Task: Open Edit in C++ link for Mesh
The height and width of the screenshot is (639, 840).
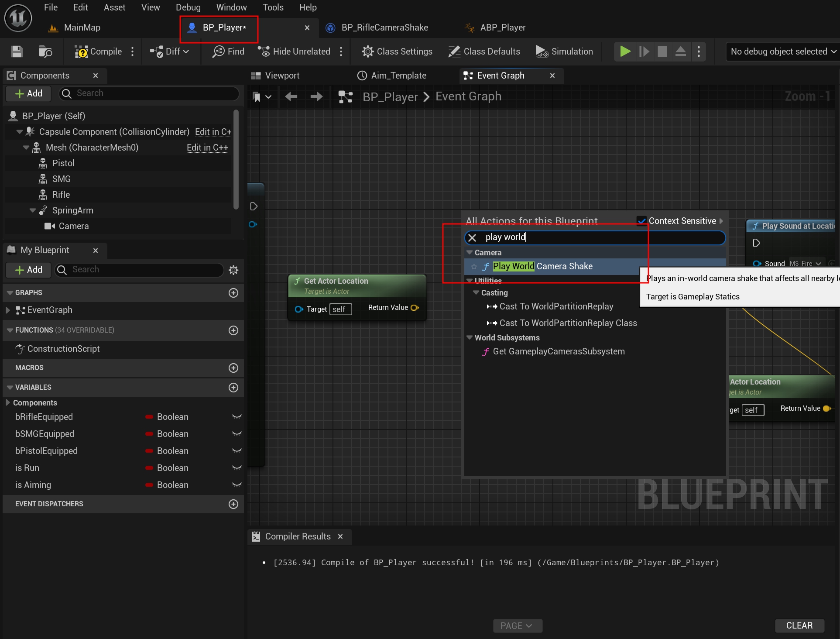Action: click(207, 148)
